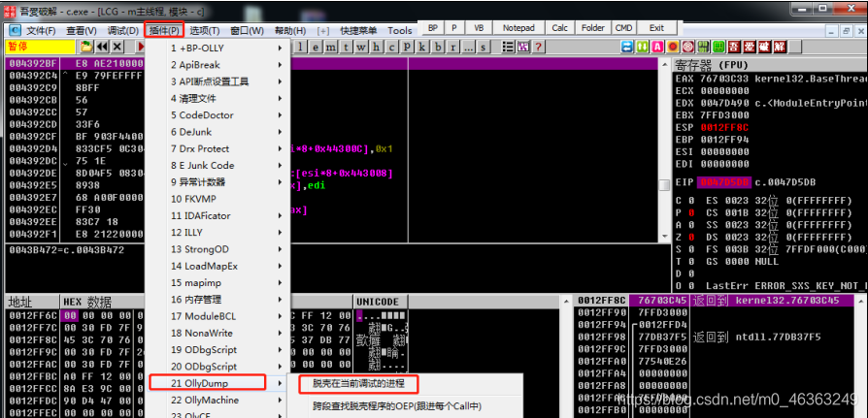Open the log window 'l' button
The width and height of the screenshot is (868, 418).
click(300, 47)
